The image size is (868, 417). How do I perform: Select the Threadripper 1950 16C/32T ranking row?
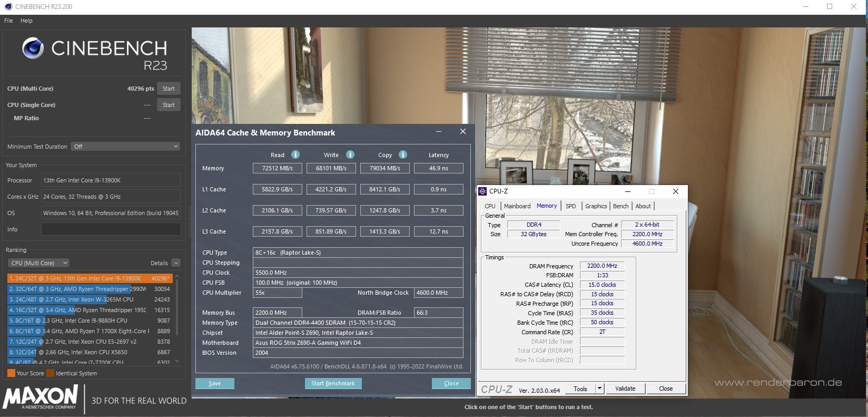(90, 310)
